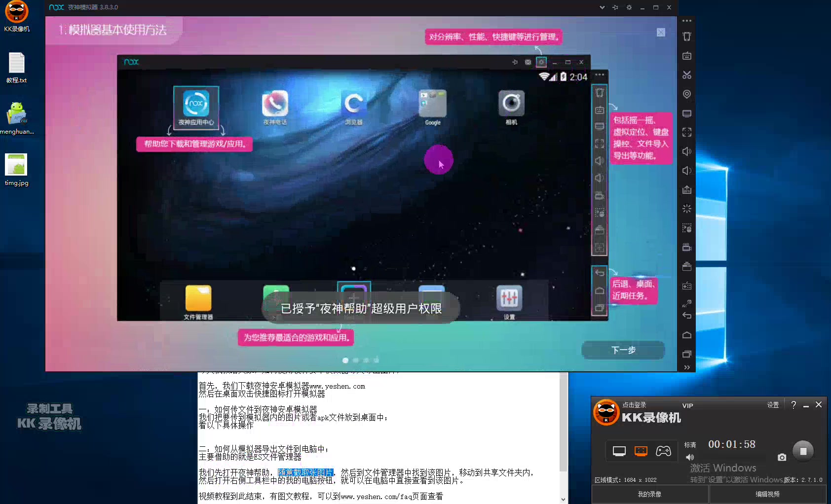831x504 pixels.
Task: Select the KK录像机 desktop shortcut
Action: [17, 17]
